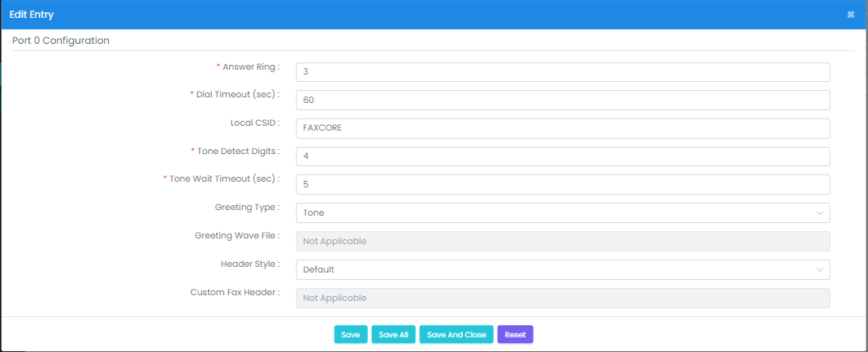Click Save And Close
868x352 pixels.
click(456, 334)
